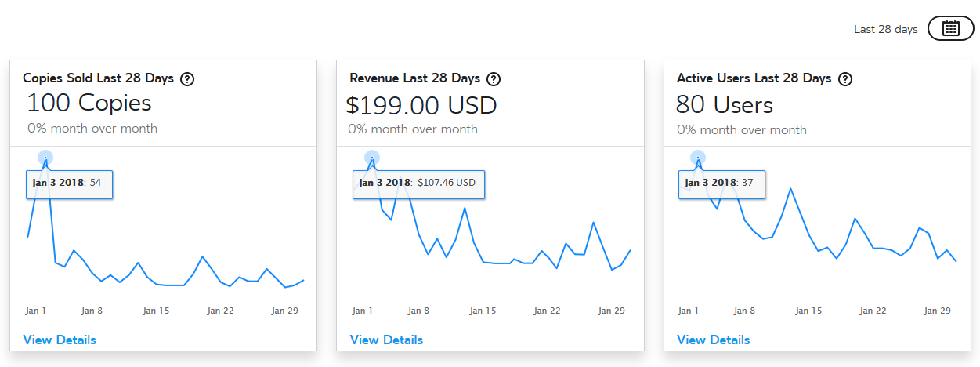Click Jan 29 axis label on Users chart

click(938, 311)
